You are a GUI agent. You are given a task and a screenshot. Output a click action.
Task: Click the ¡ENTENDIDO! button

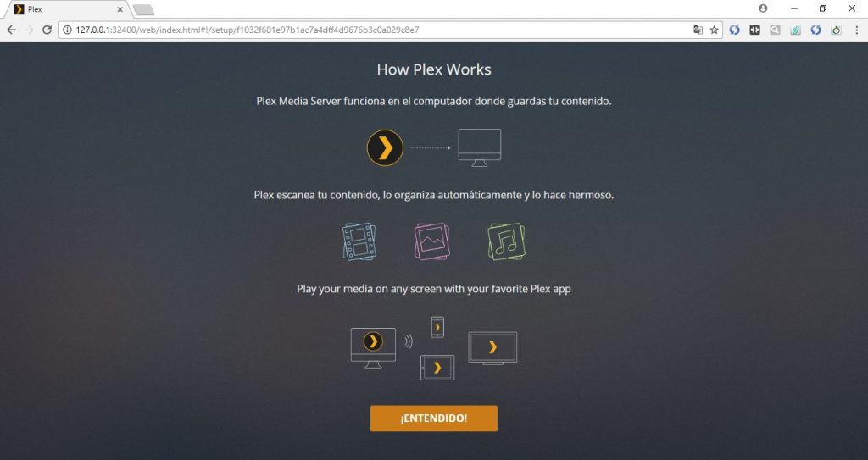[433, 418]
